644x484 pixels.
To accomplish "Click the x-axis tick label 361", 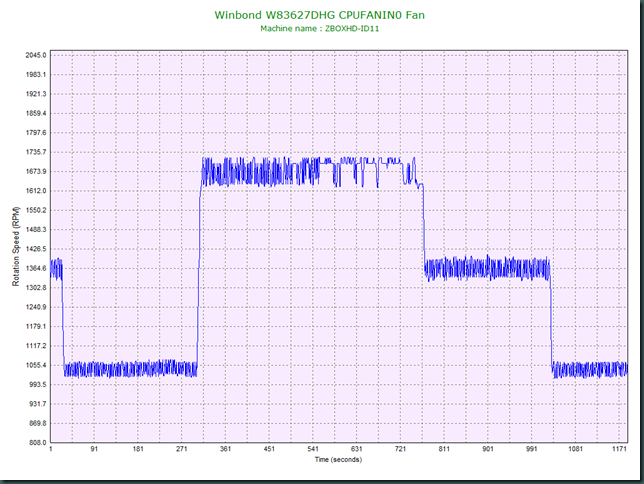I will pyautogui.click(x=225, y=449).
